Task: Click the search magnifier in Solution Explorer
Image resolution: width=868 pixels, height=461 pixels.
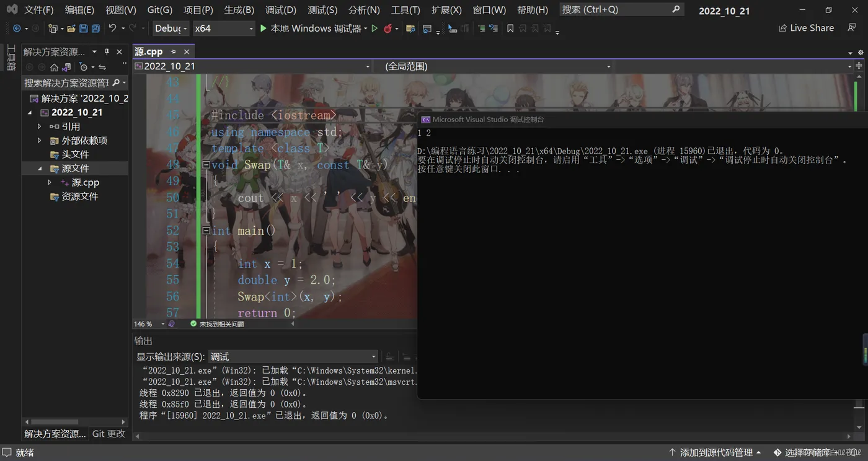Action: [116, 82]
